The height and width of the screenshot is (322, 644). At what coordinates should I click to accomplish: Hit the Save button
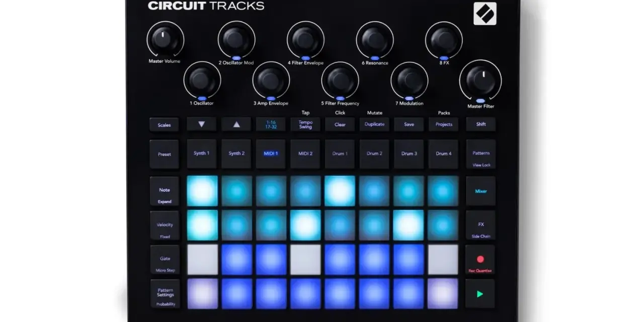(409, 124)
